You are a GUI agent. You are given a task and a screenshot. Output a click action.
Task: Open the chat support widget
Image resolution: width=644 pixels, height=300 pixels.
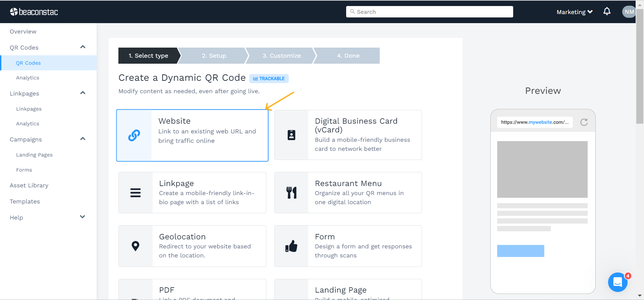618,282
